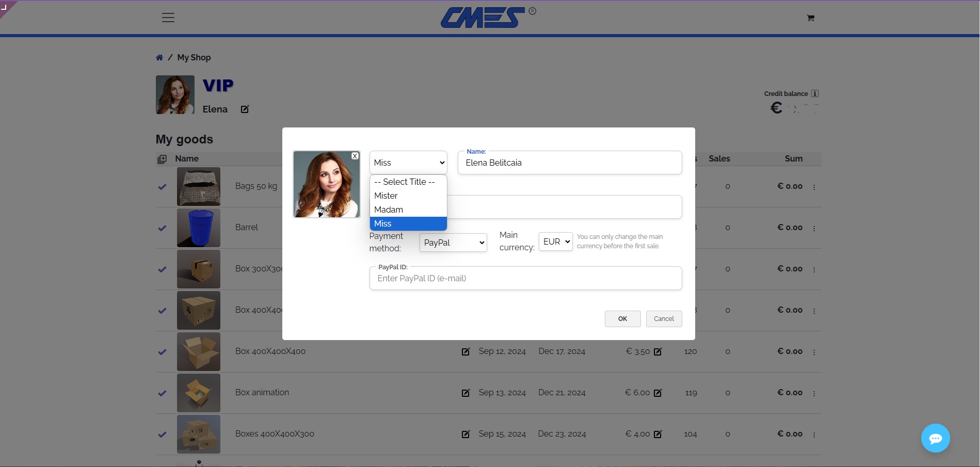Click the PayPal ID email input field
Viewport: 980px width, 467px height.
(525, 278)
